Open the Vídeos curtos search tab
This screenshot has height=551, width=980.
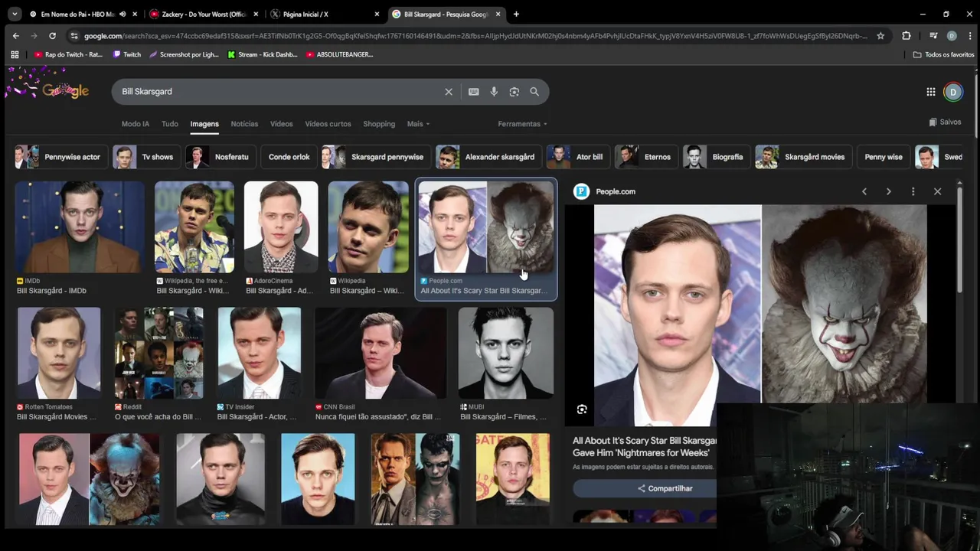(328, 124)
